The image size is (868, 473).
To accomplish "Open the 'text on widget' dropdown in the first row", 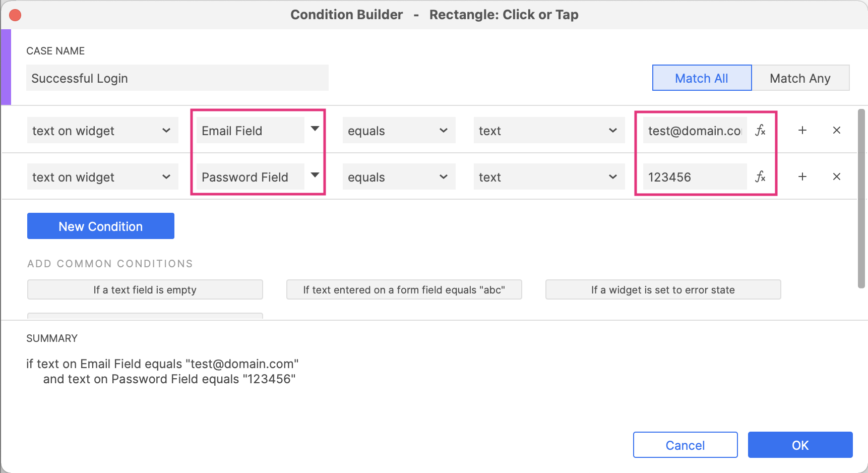I will (102, 130).
